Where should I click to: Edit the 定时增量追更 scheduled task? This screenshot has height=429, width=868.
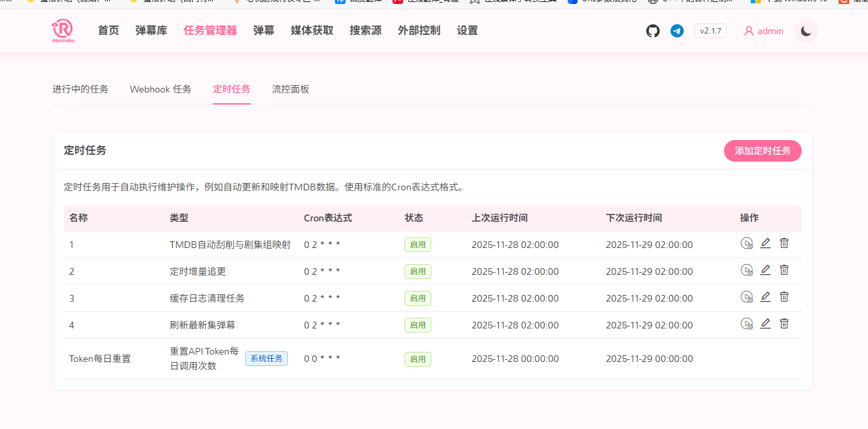[766, 270]
